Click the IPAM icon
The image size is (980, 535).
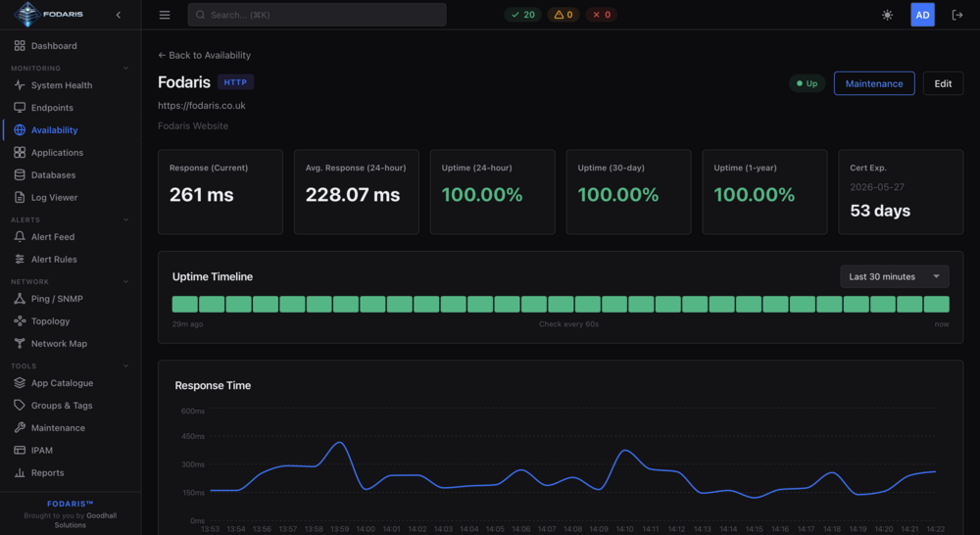pos(20,451)
